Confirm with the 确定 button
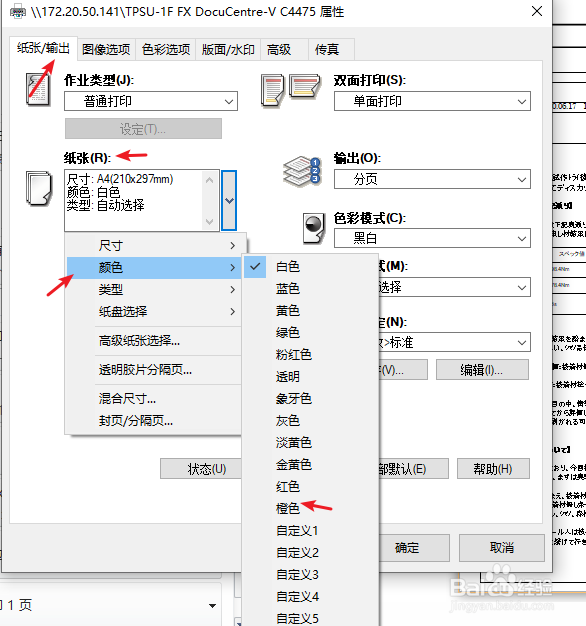Screen dimensions: 586x626 click(x=414, y=548)
